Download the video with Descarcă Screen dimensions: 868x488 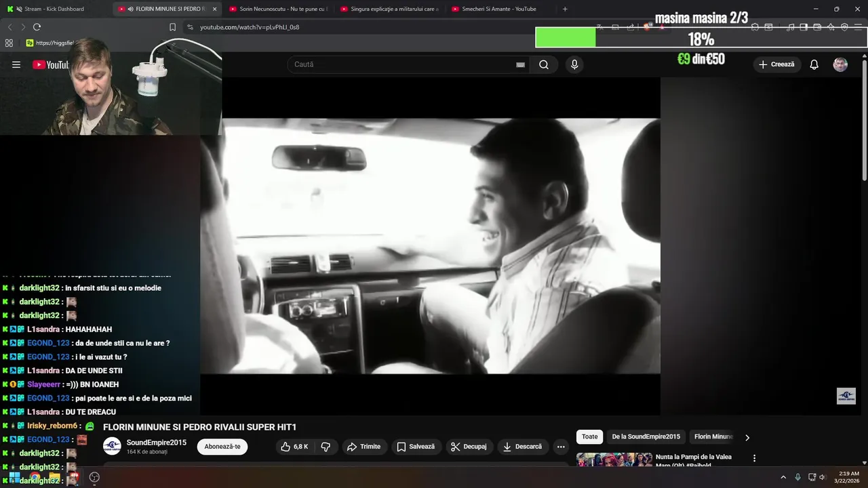523,447
